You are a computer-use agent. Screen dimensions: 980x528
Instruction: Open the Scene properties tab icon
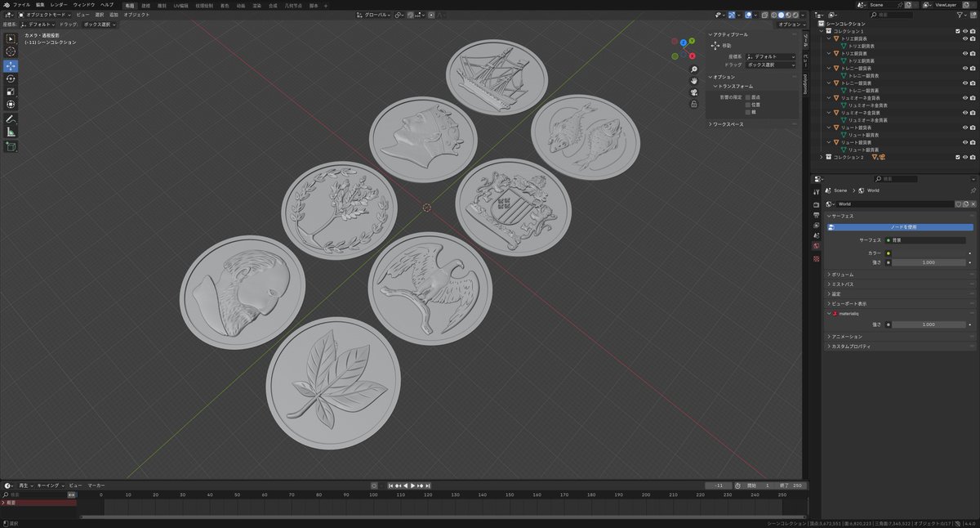tap(816, 235)
